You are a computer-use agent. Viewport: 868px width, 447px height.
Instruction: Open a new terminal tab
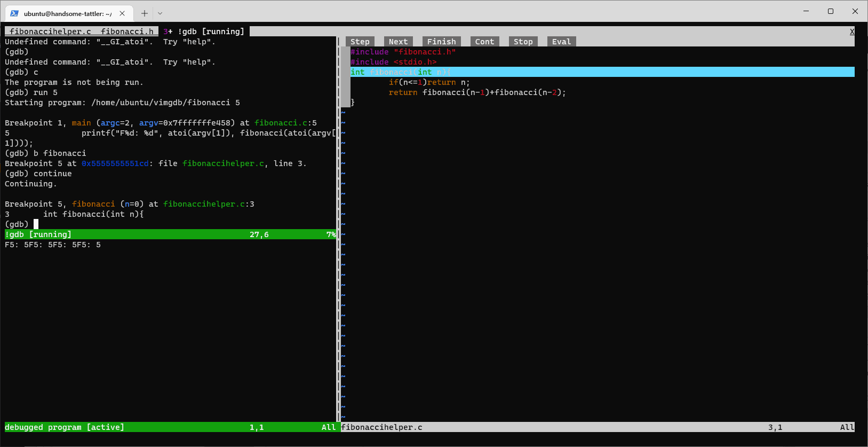click(144, 13)
